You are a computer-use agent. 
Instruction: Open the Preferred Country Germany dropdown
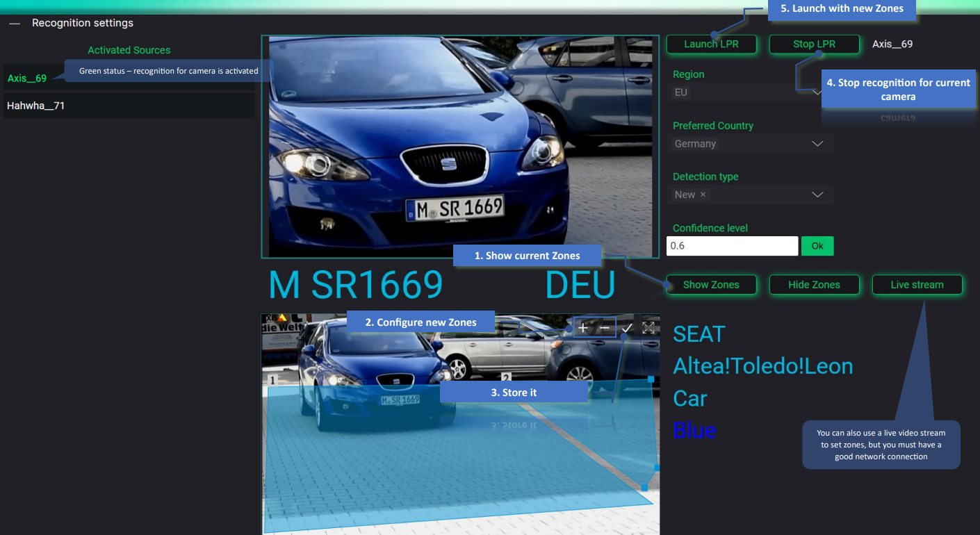coord(750,144)
